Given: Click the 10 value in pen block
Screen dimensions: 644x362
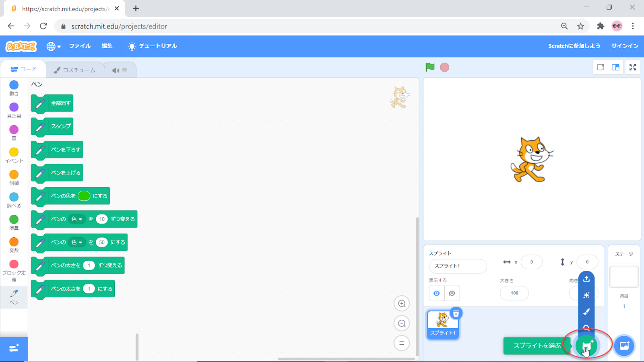Looking at the screenshot, I should [x=102, y=219].
